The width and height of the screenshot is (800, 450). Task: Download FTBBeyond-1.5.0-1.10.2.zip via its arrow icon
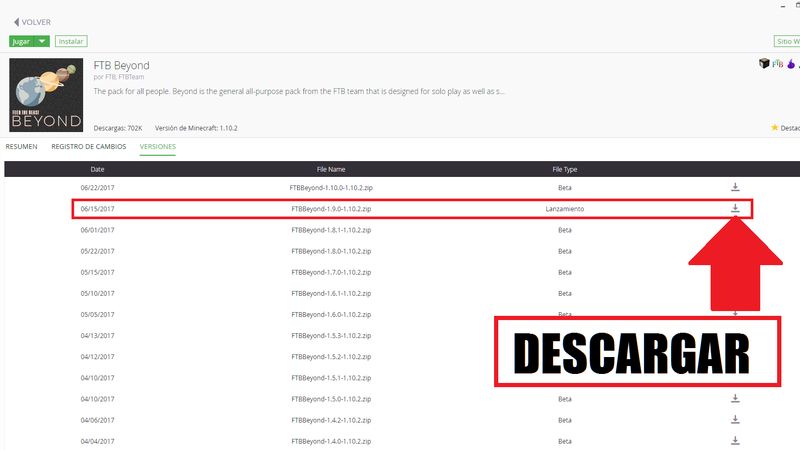tap(735, 398)
